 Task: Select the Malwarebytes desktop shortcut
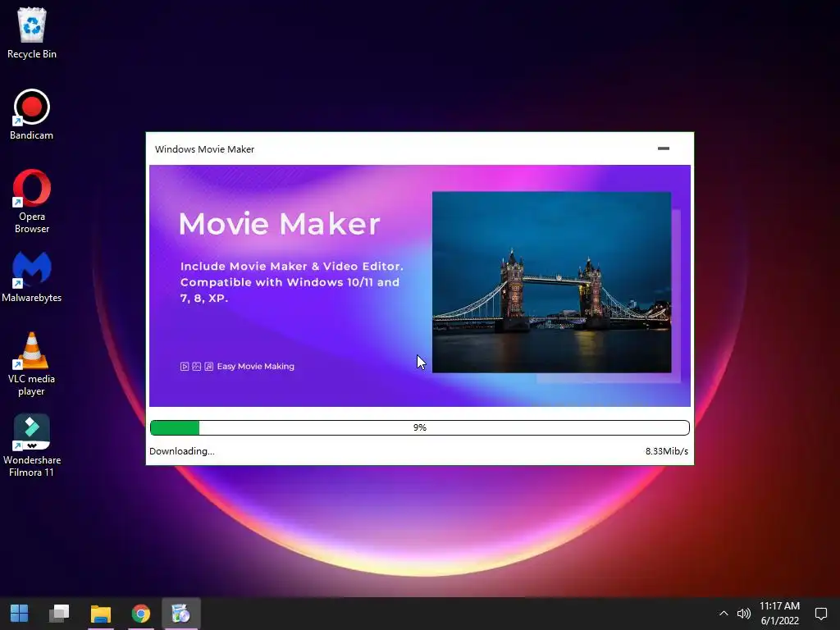(x=32, y=277)
